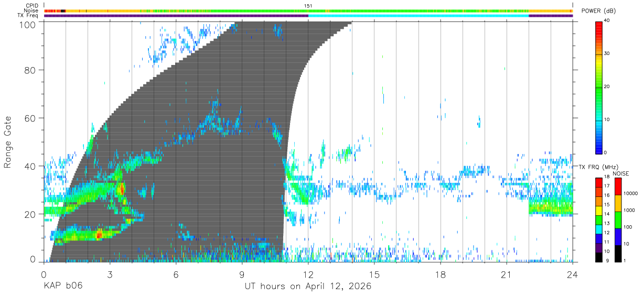The height and width of the screenshot is (297, 644).
Task: Click the UT hours axis tick '3'
Action: coord(110,274)
